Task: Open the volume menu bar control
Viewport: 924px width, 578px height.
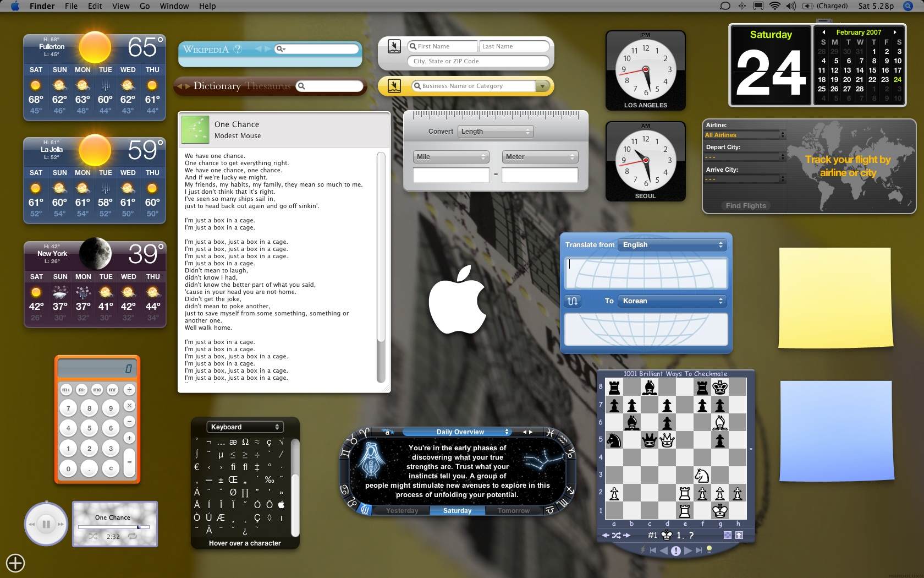Action: [x=791, y=6]
